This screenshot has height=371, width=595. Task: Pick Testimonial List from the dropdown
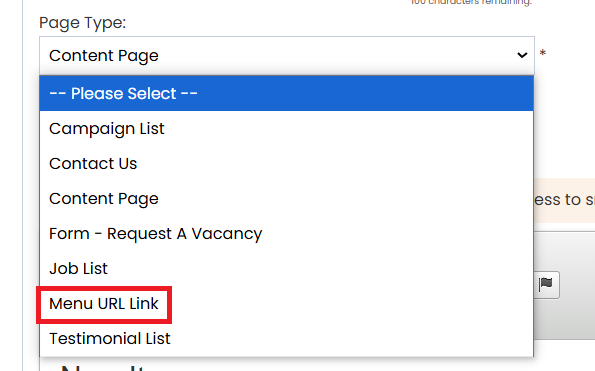(286, 338)
